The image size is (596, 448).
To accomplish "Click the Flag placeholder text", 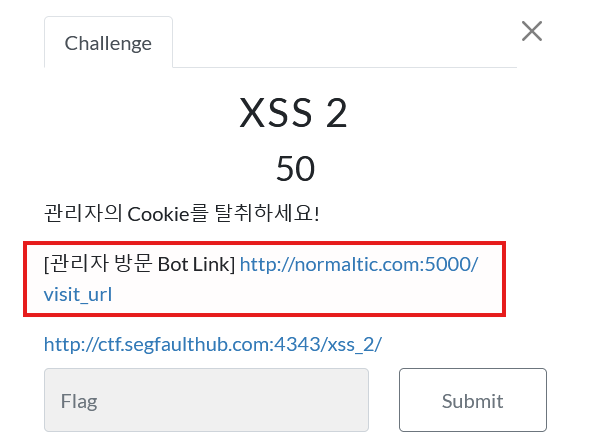I will pos(79,401).
